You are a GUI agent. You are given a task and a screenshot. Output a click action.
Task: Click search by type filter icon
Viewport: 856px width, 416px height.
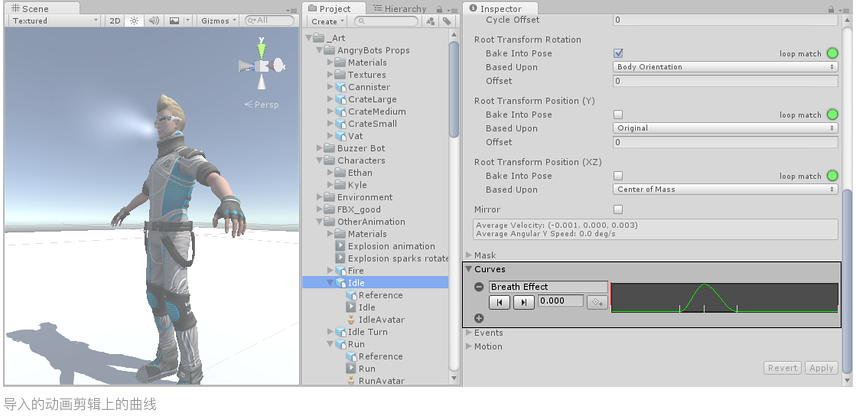[x=431, y=21]
